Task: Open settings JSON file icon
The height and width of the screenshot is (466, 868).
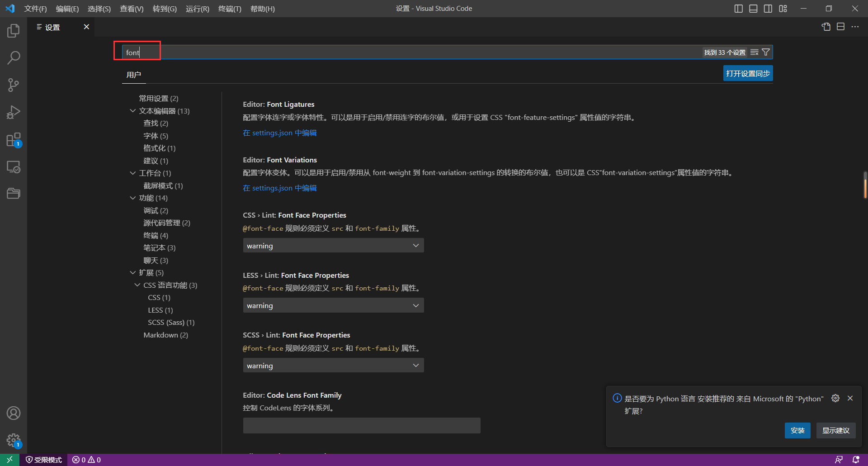Action: [x=826, y=27]
